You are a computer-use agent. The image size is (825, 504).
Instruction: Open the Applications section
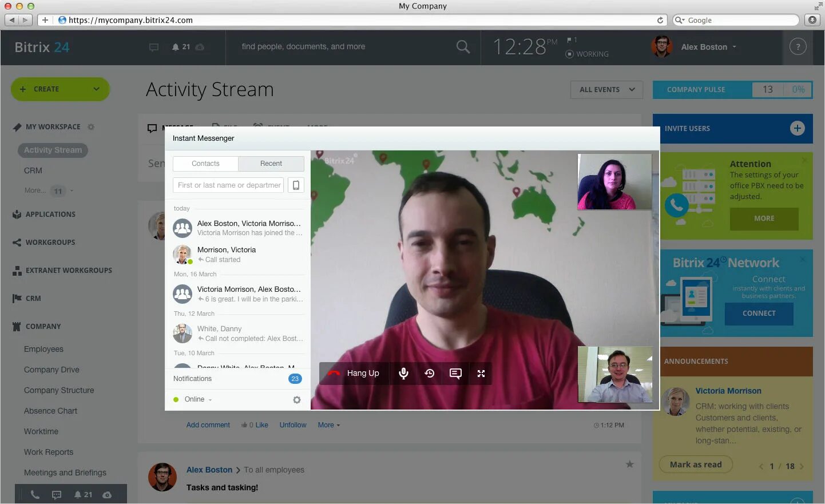(50, 214)
